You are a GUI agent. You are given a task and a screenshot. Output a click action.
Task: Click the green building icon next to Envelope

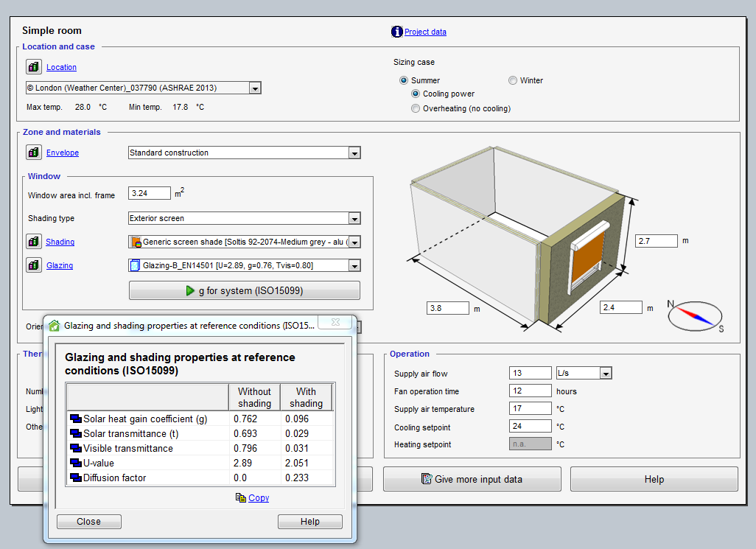pos(33,152)
